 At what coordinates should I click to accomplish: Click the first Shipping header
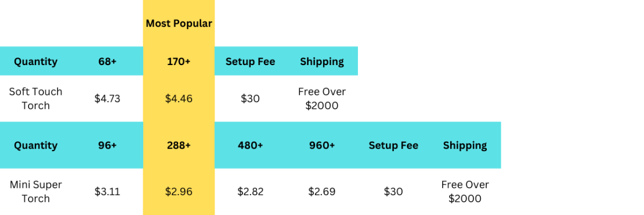321,62
